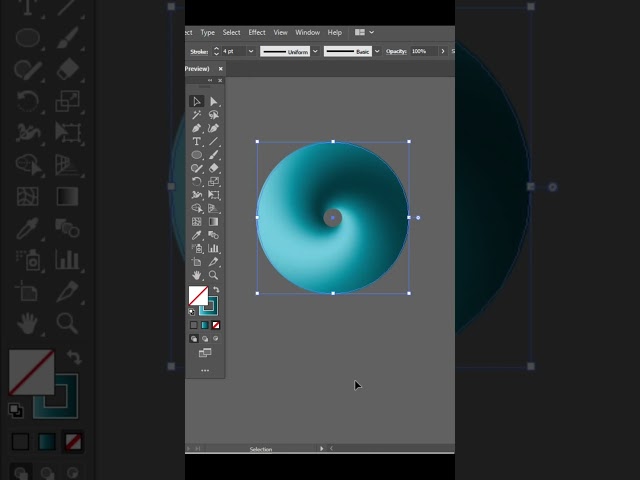Select the Rotate tool
The width and height of the screenshot is (640, 480).
point(197,182)
